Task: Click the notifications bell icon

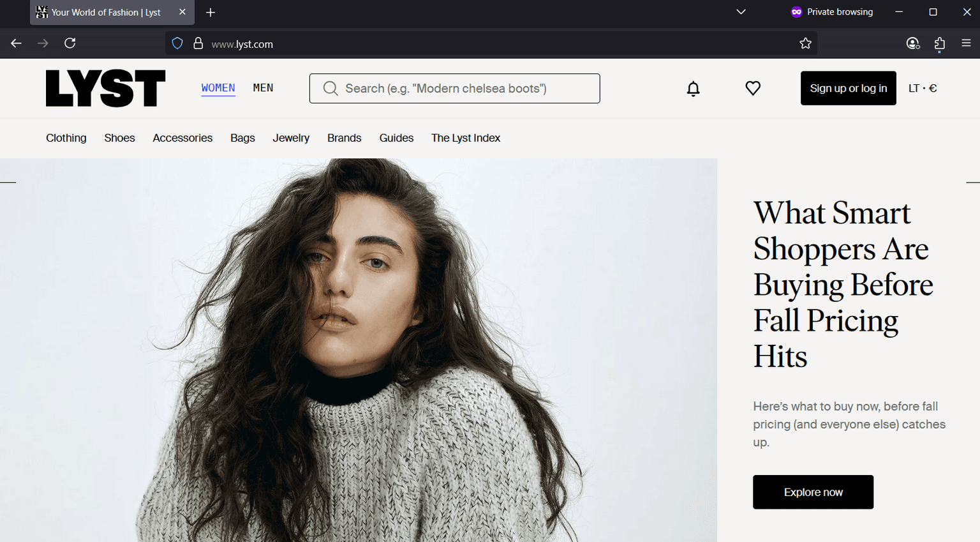Action: 693,89
